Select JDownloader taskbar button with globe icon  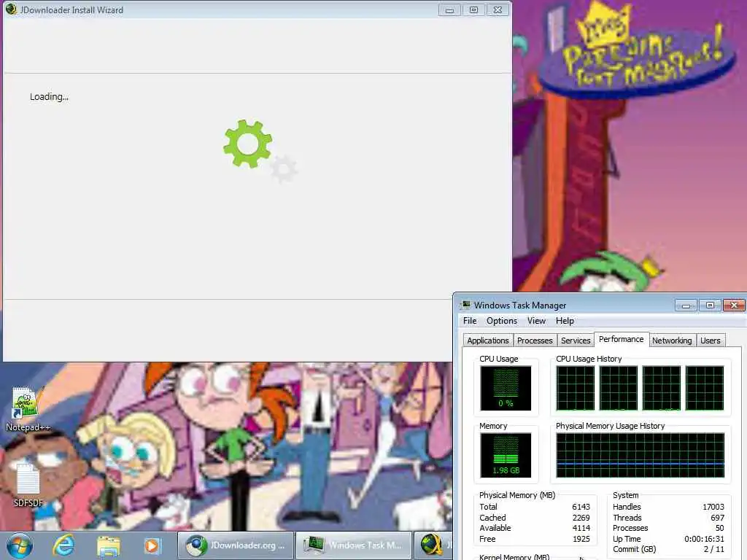[x=433, y=545]
